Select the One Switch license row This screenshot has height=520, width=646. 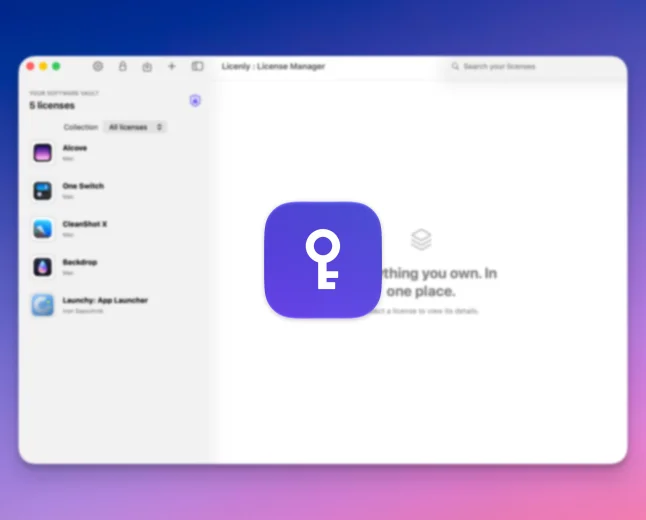(x=113, y=191)
